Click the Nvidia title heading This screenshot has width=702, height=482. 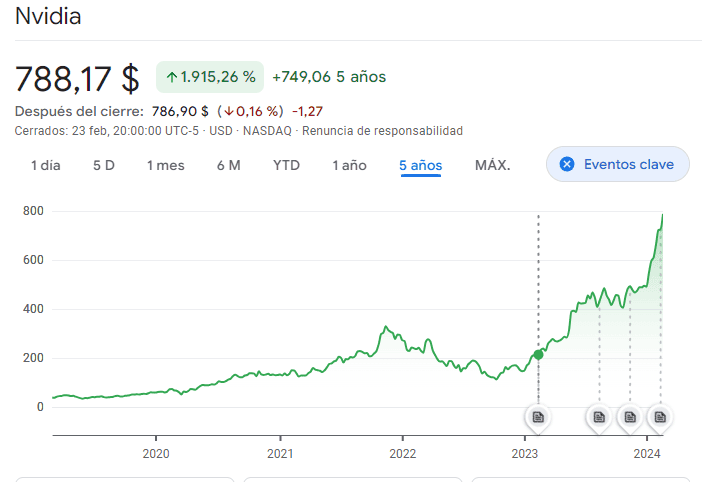pos(48,16)
